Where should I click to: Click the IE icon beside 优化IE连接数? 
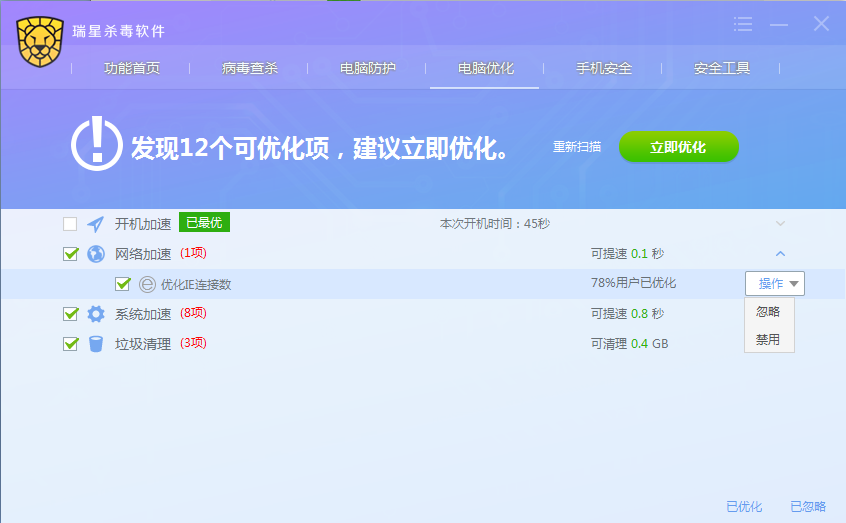click(148, 284)
